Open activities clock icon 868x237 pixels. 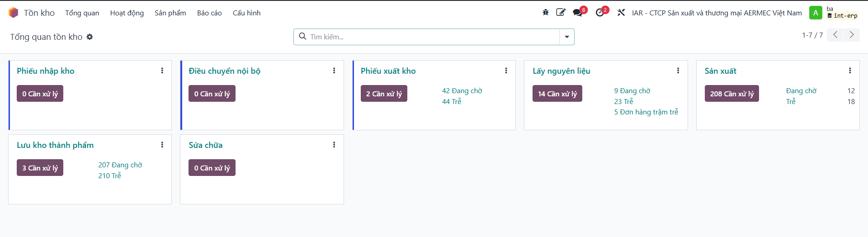click(x=600, y=13)
